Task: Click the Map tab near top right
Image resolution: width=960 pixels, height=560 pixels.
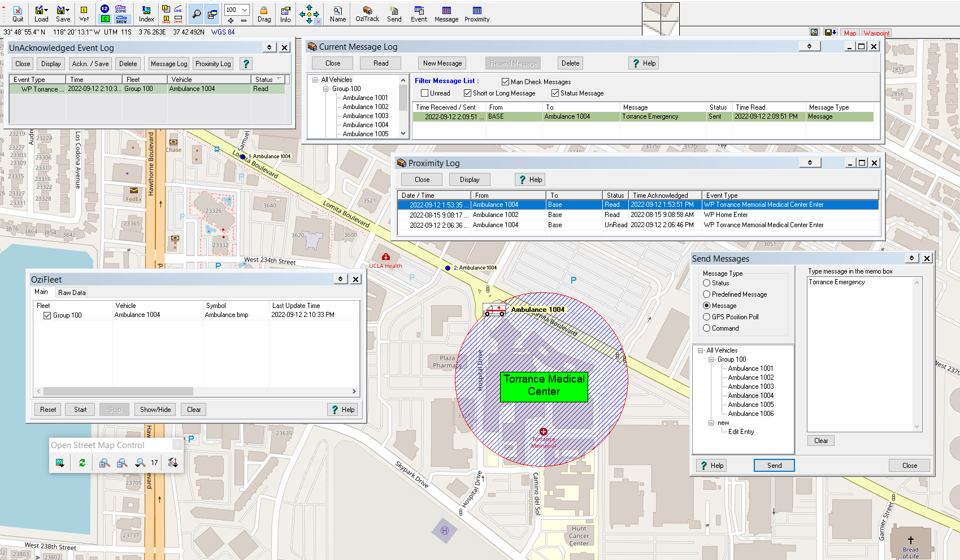Action: click(850, 33)
